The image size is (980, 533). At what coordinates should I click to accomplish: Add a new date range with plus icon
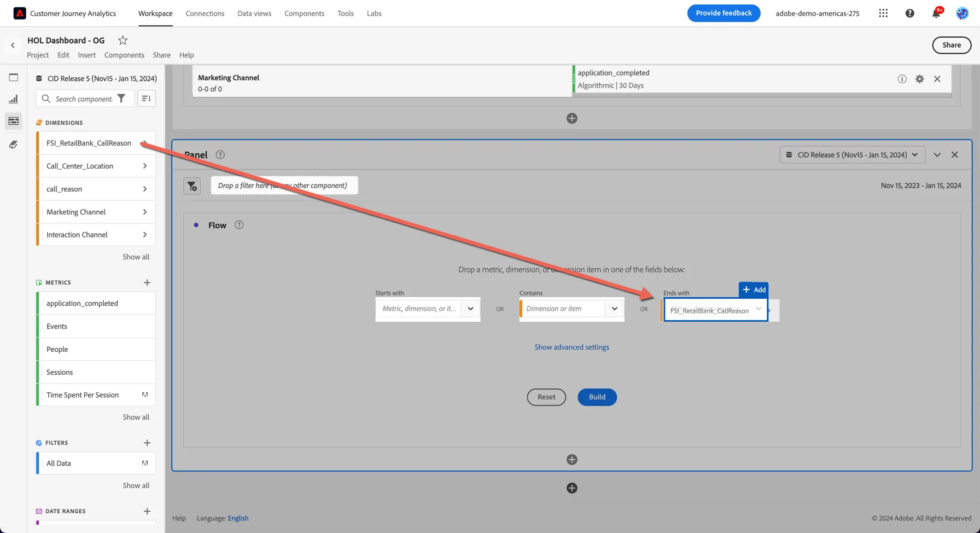point(147,511)
